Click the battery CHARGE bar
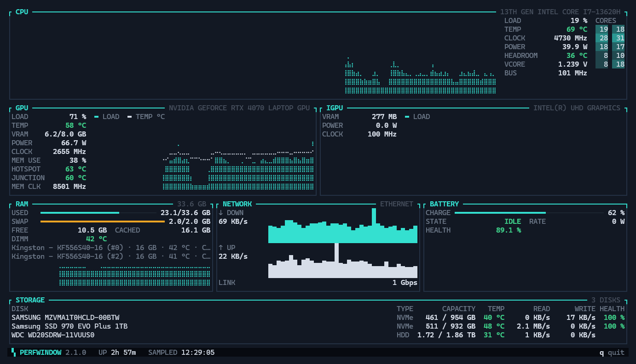 pos(529,213)
